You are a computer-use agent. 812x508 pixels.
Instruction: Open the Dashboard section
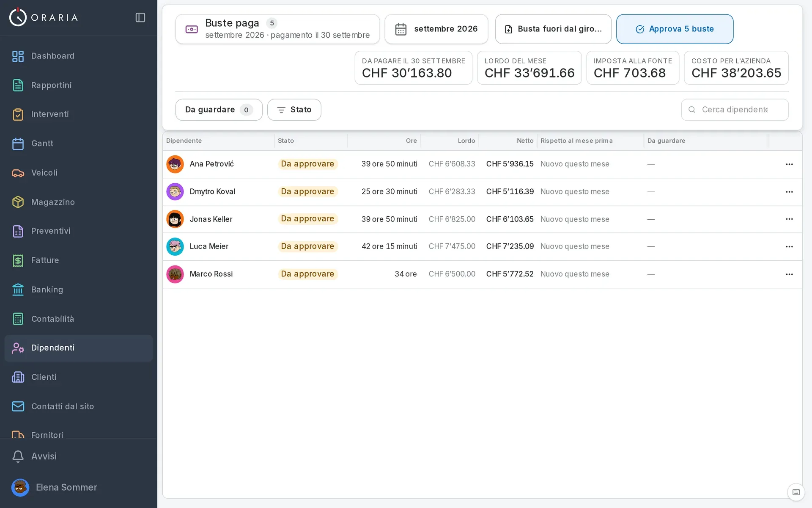79,56
